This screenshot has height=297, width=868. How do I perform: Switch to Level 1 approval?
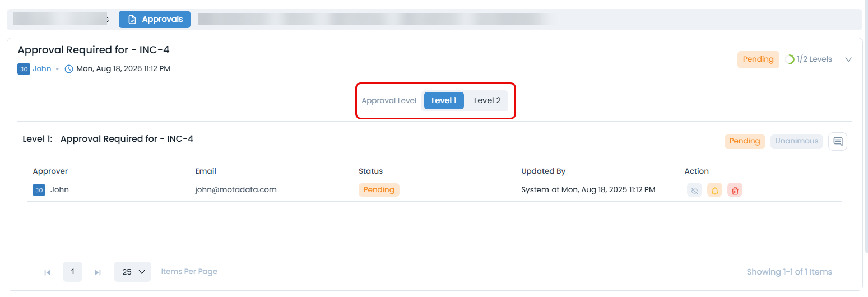click(x=444, y=100)
